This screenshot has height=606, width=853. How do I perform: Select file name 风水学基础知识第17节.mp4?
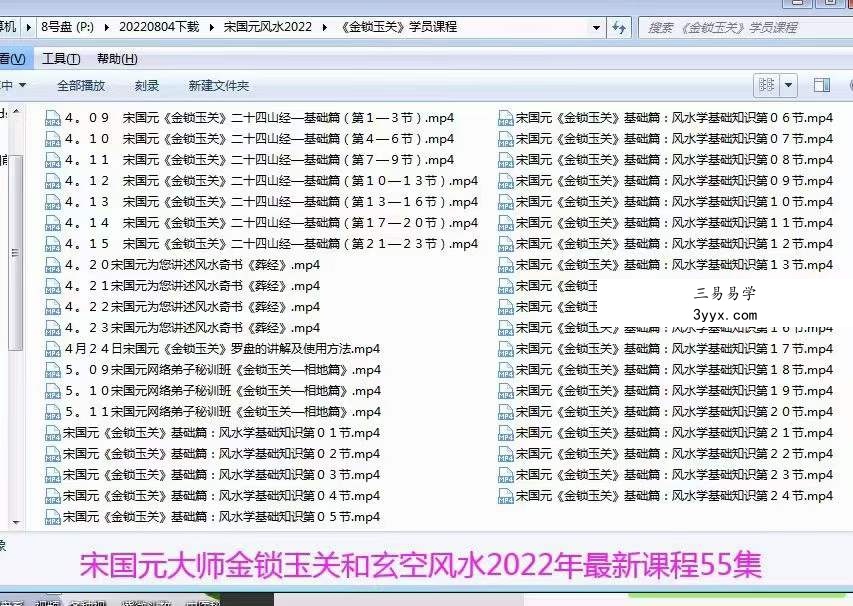click(x=675, y=349)
